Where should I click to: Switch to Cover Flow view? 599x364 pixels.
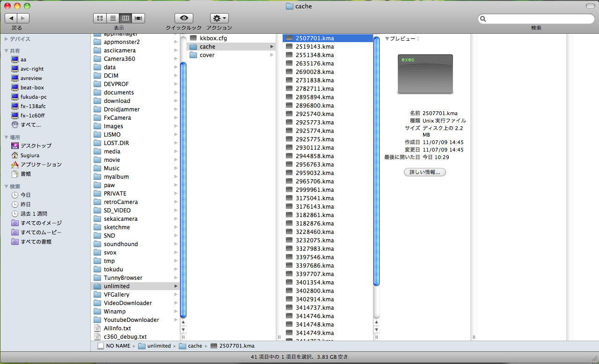pyautogui.click(x=138, y=18)
